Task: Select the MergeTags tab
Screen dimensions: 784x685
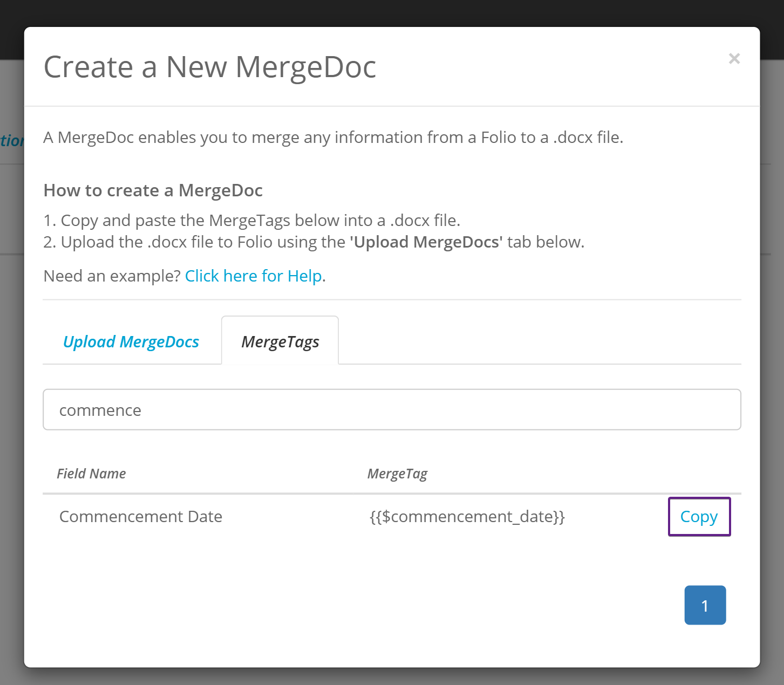Action: pos(280,342)
